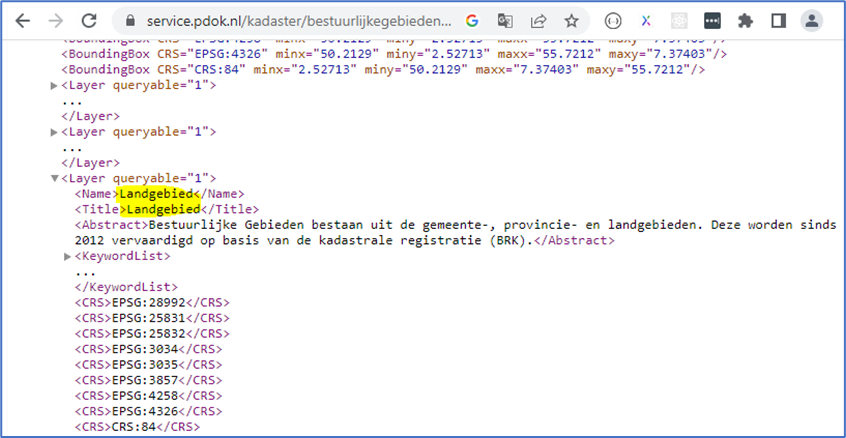Translate this page with translate icon
This screenshot has width=846, height=438.
click(507, 20)
